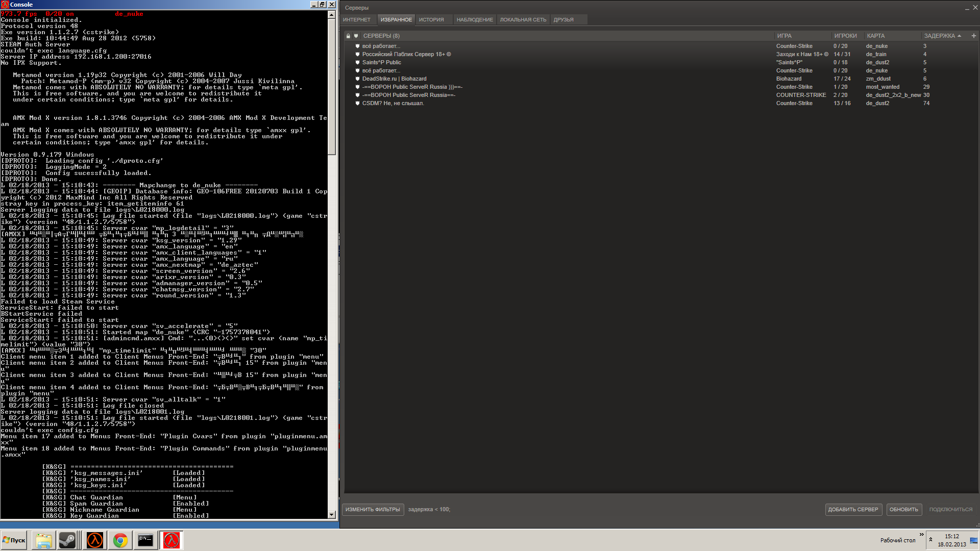This screenshot has width=980, height=551.
Task: Open the command prompt taskbar icon
Action: 145,540
